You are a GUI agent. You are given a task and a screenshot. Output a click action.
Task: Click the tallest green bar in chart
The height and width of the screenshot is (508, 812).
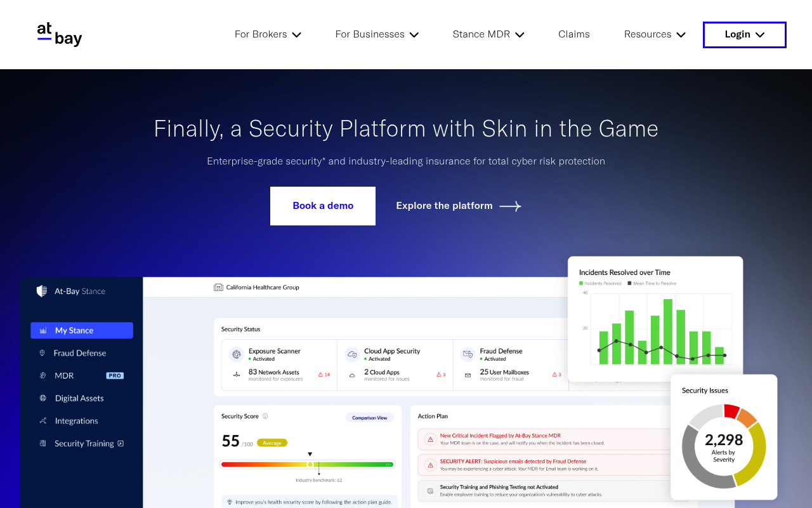tap(668, 331)
